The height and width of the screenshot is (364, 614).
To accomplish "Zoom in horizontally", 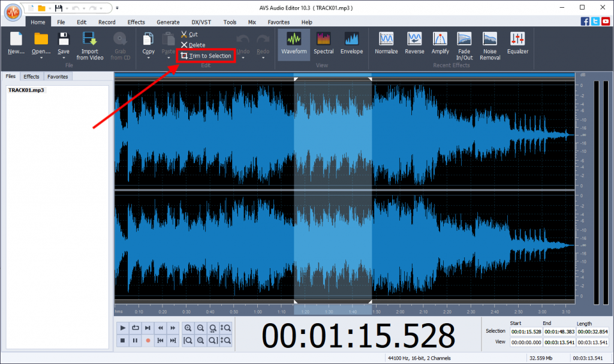I will (188, 328).
